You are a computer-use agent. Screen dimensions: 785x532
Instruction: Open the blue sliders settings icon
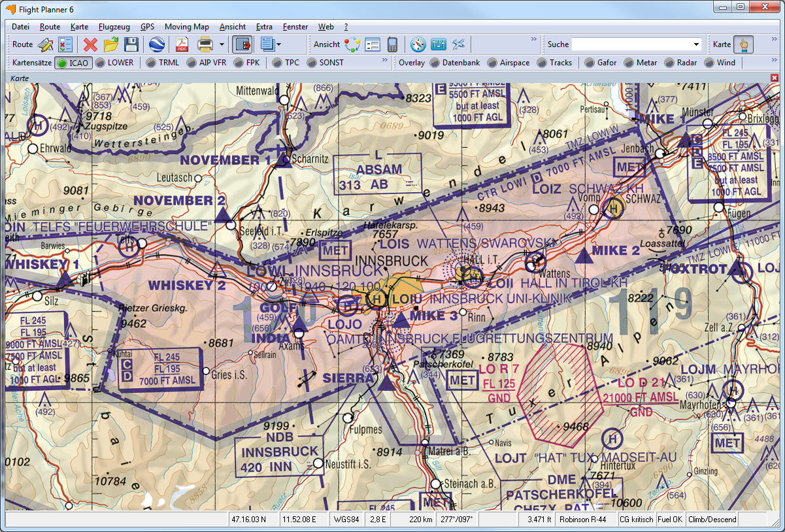tap(438, 44)
